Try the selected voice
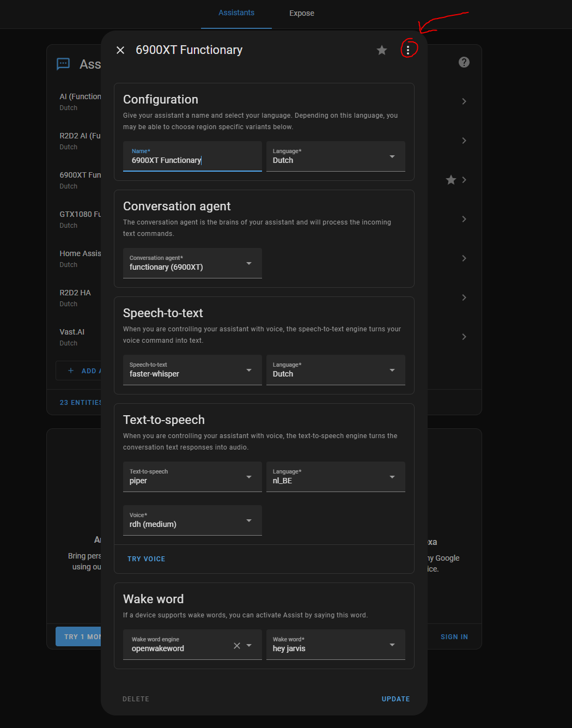This screenshot has width=572, height=728. [146, 559]
